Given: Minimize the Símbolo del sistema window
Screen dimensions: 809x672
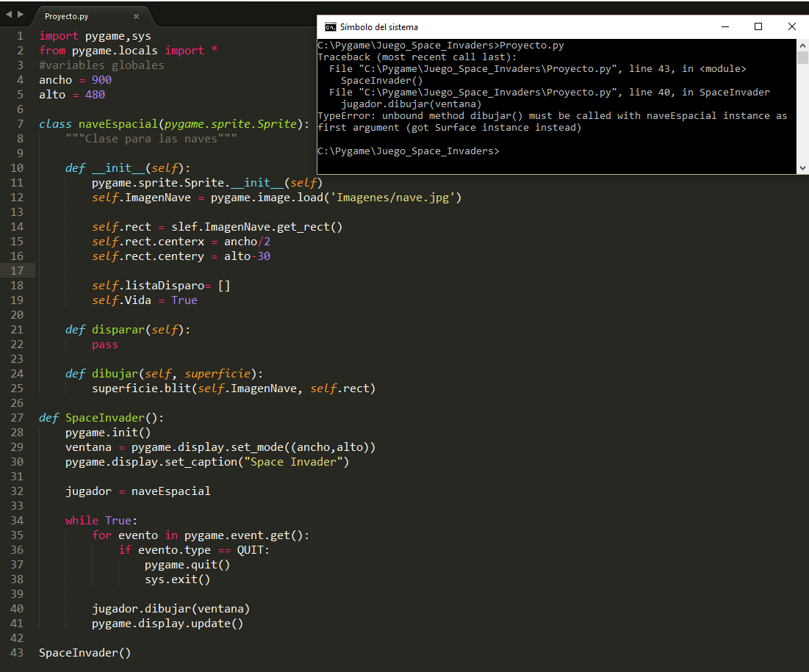Looking at the screenshot, I should click(725, 27).
